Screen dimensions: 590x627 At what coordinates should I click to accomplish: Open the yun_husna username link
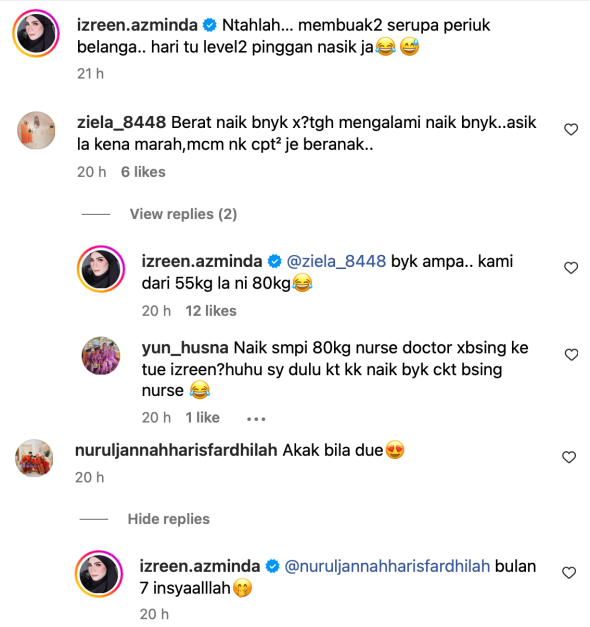(185, 347)
